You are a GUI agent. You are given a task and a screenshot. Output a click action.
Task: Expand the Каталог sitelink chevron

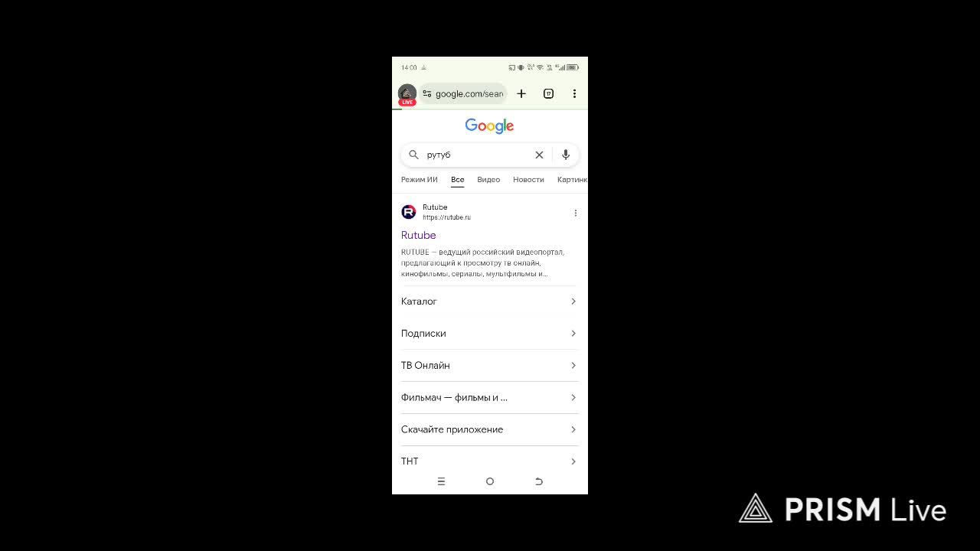(573, 302)
